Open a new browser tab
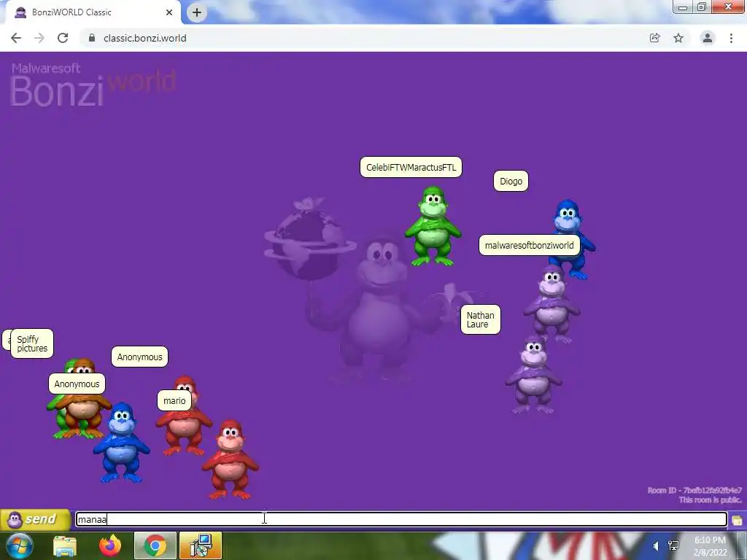 pos(197,12)
